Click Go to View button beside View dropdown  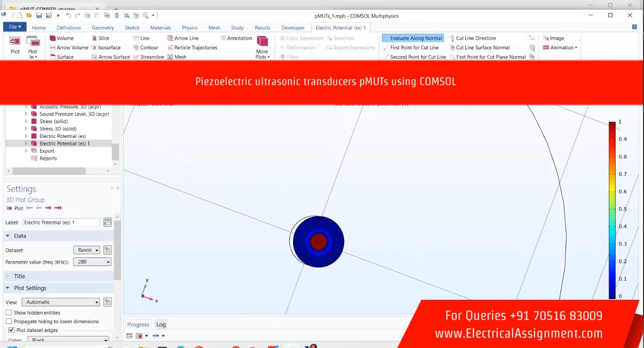click(x=108, y=302)
